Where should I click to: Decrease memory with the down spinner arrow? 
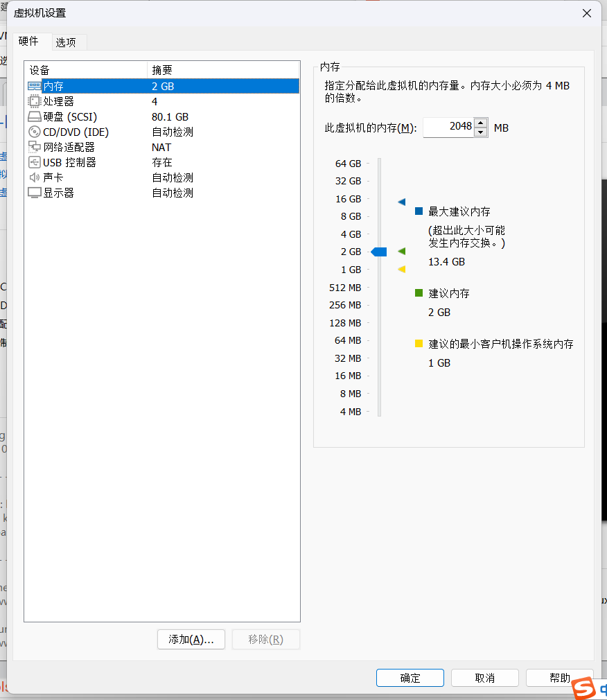tap(481, 132)
